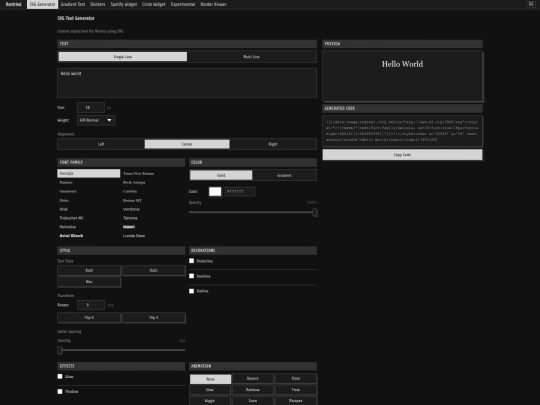
Task: Click the generated code text box
Action: pyautogui.click(x=402, y=131)
